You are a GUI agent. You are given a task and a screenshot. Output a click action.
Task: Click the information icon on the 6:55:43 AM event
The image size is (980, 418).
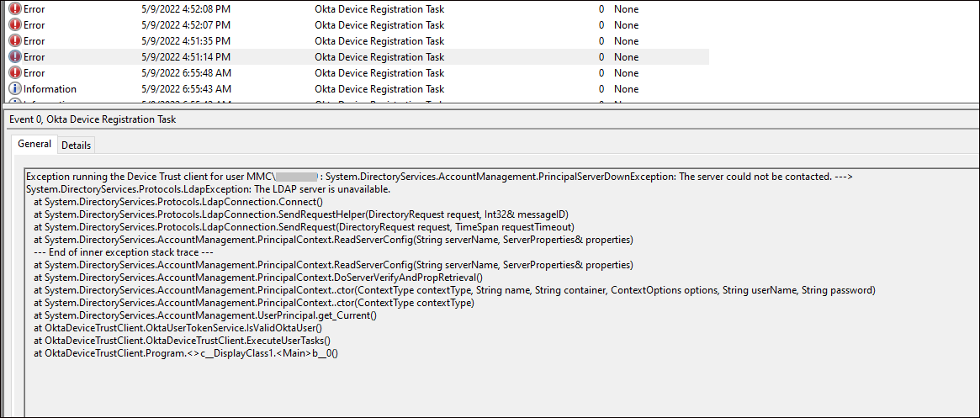click(14, 89)
